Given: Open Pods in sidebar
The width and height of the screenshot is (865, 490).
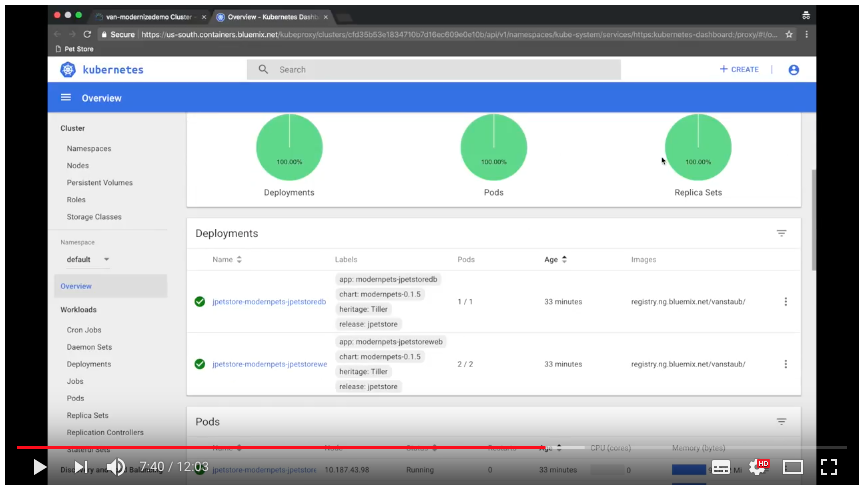Looking at the screenshot, I should coord(76,398).
